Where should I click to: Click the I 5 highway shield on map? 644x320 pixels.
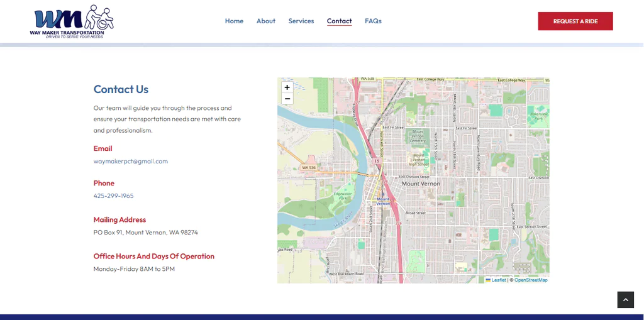377,162
